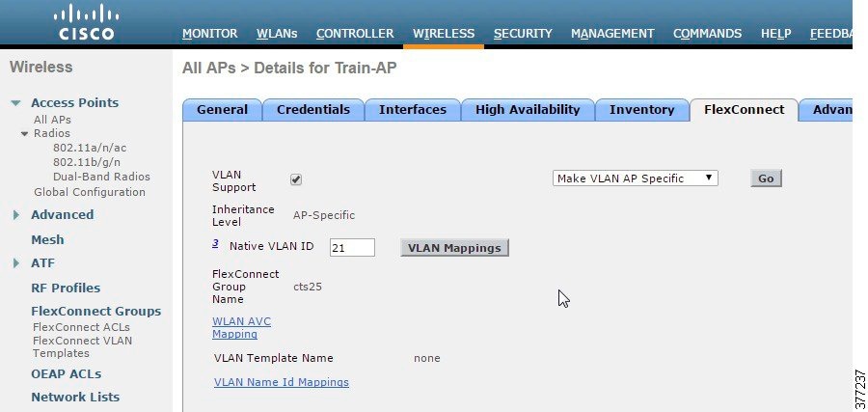The image size is (868, 412).
Task: Click the All APs > Details for Train-AP heading
Action: 289,69
